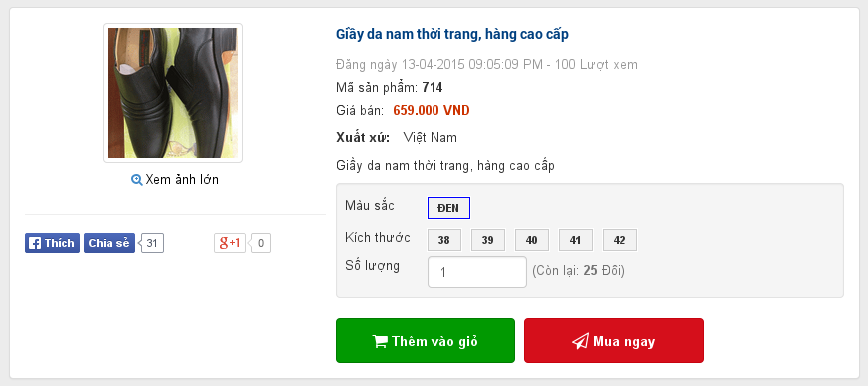Click the magnifier icon beside Xem ảnh lớn
This screenshot has width=868, height=386.
[136, 180]
